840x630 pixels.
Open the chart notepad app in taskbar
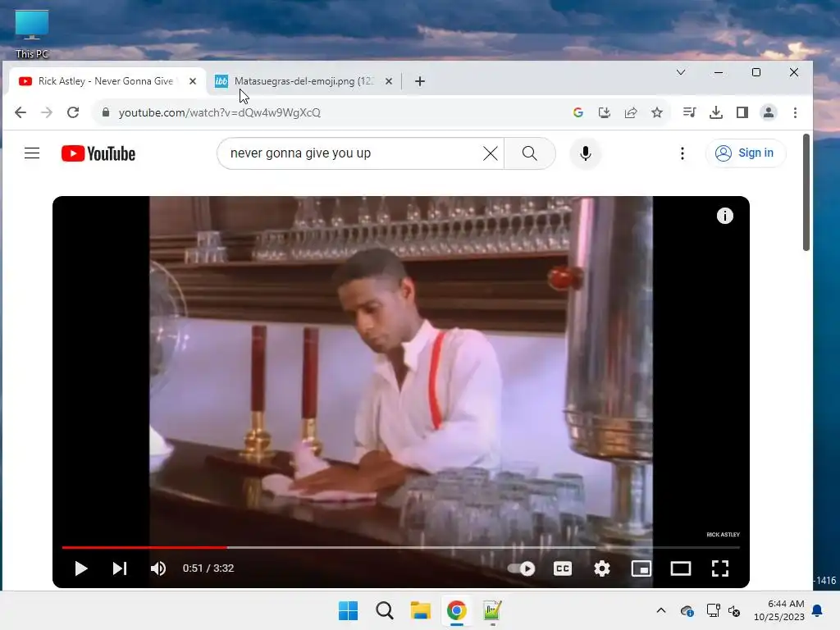(492, 610)
